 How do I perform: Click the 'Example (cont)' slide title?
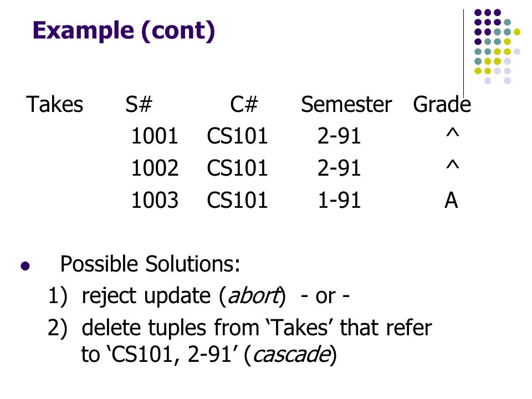[124, 31]
